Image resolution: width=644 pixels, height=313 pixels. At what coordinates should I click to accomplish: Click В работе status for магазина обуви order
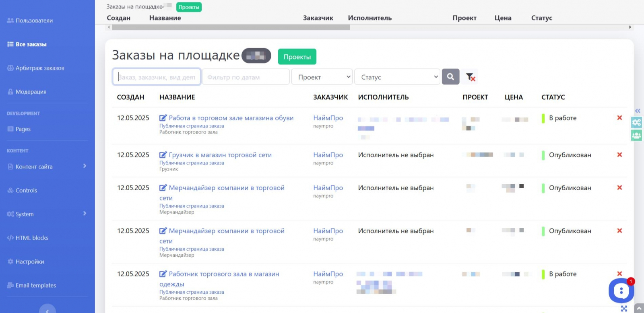(563, 118)
